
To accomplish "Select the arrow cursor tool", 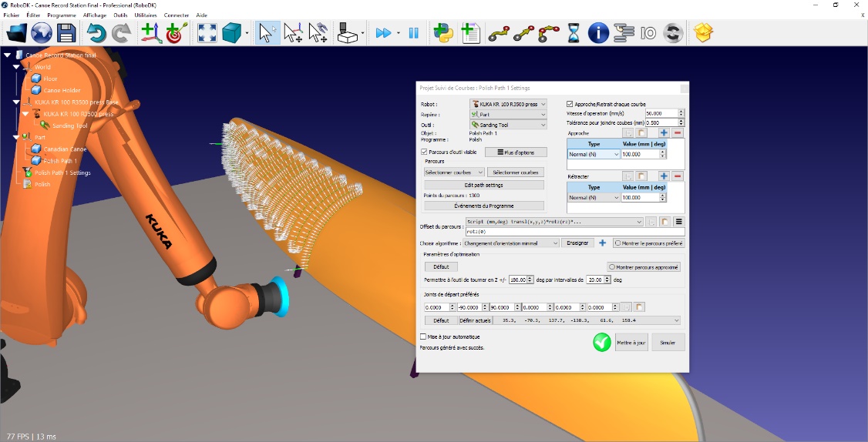I will coord(267,33).
